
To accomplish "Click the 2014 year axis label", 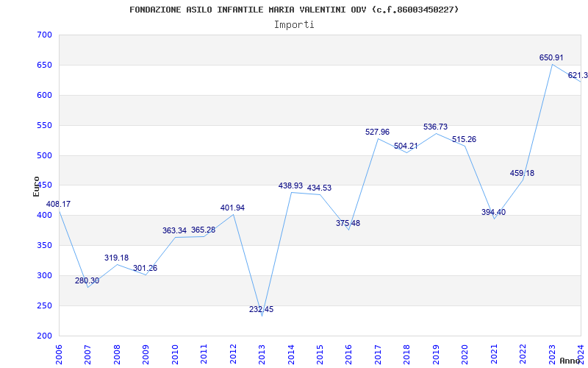I will click(x=291, y=354).
